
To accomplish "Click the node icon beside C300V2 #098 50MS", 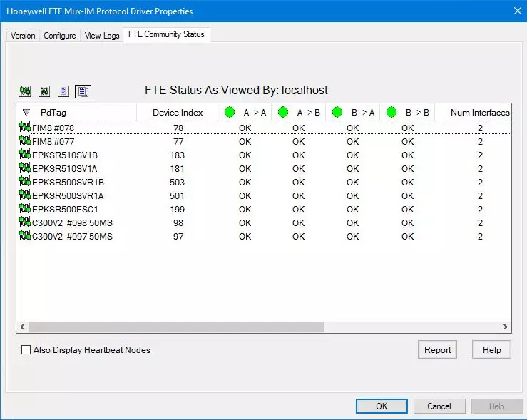I will tap(25, 222).
